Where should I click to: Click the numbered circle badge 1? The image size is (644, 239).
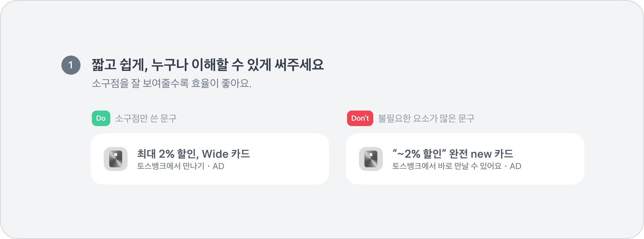click(x=71, y=65)
